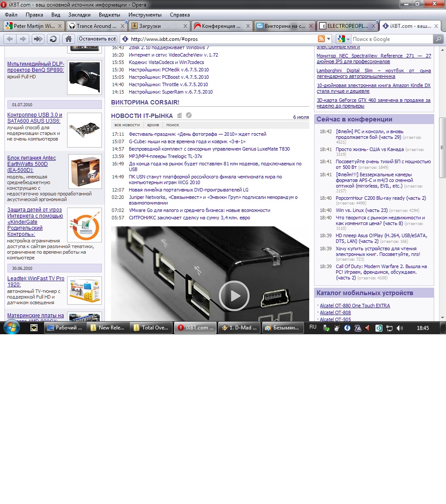
Task: Go to the Home page icon
Action: click(68, 39)
